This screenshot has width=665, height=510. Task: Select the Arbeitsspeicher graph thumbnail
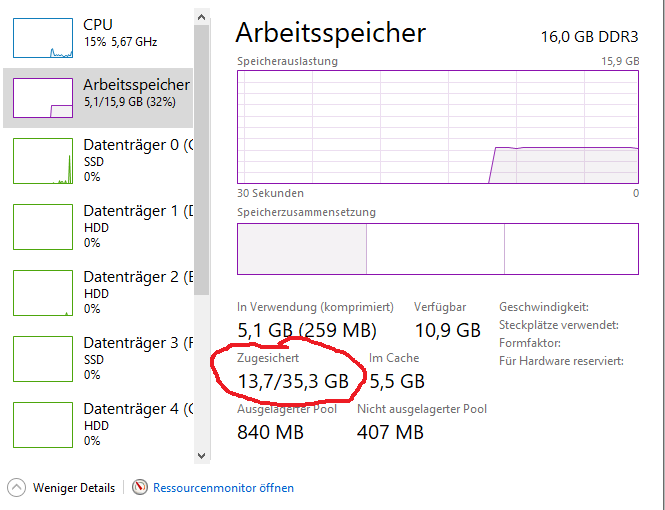(43, 97)
